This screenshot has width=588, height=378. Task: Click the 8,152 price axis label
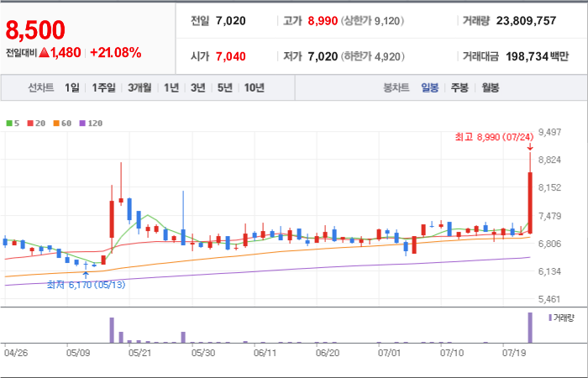click(x=549, y=187)
